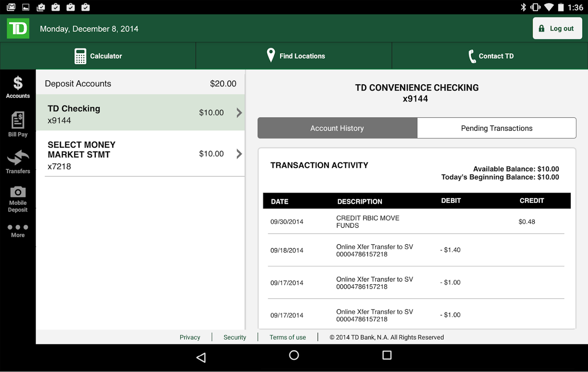The width and height of the screenshot is (588, 372).
Task: Click the date Monday, December 8, 2014
Action: tap(89, 29)
